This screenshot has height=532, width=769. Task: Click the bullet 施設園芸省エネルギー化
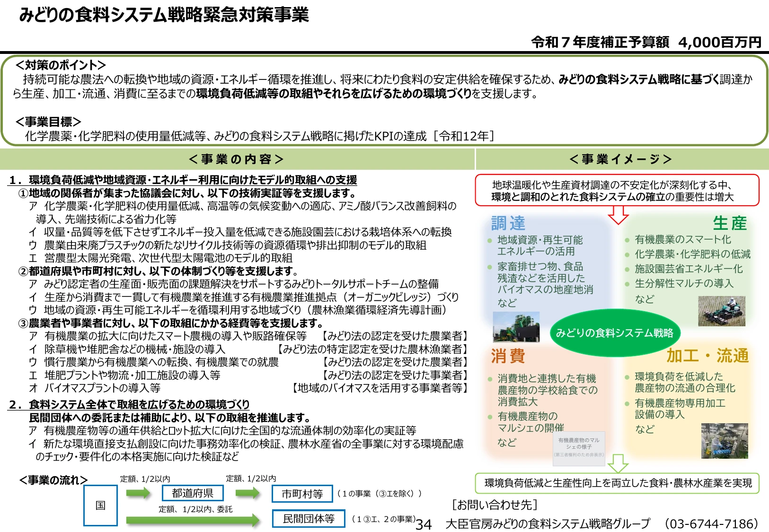(x=684, y=269)
